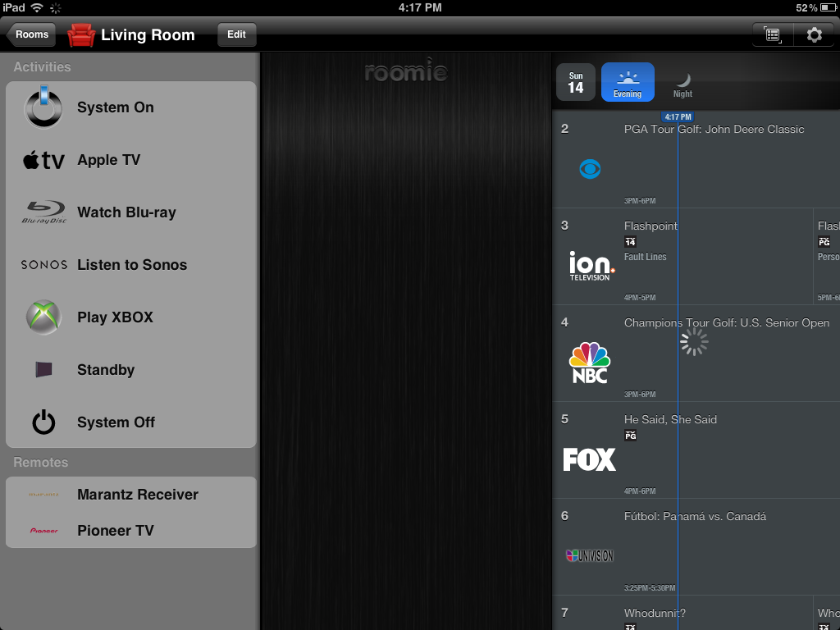Select Champions Tour Golf: U.S. Senior Open
Screen dimensions: 840x630
728,354
